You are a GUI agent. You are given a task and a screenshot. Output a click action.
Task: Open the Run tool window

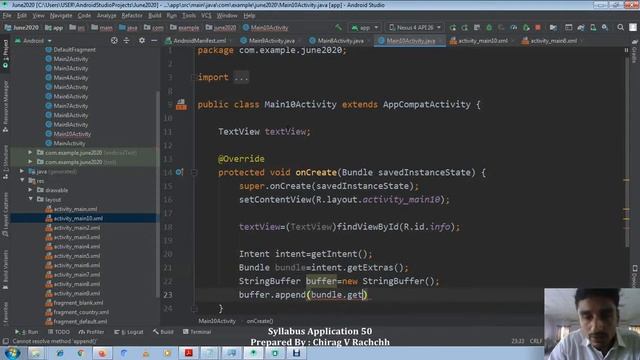click(27, 332)
